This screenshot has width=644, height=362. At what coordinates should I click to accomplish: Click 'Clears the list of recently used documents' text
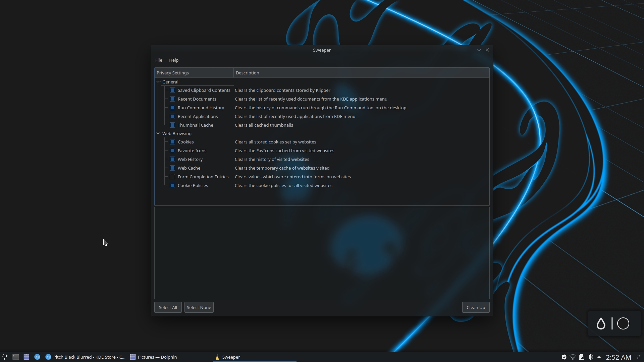click(x=311, y=99)
